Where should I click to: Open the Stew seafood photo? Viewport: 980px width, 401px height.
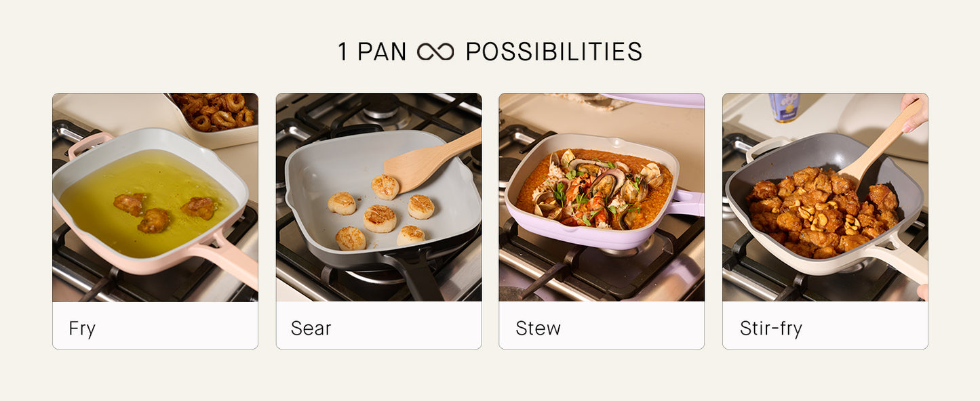tap(602, 197)
